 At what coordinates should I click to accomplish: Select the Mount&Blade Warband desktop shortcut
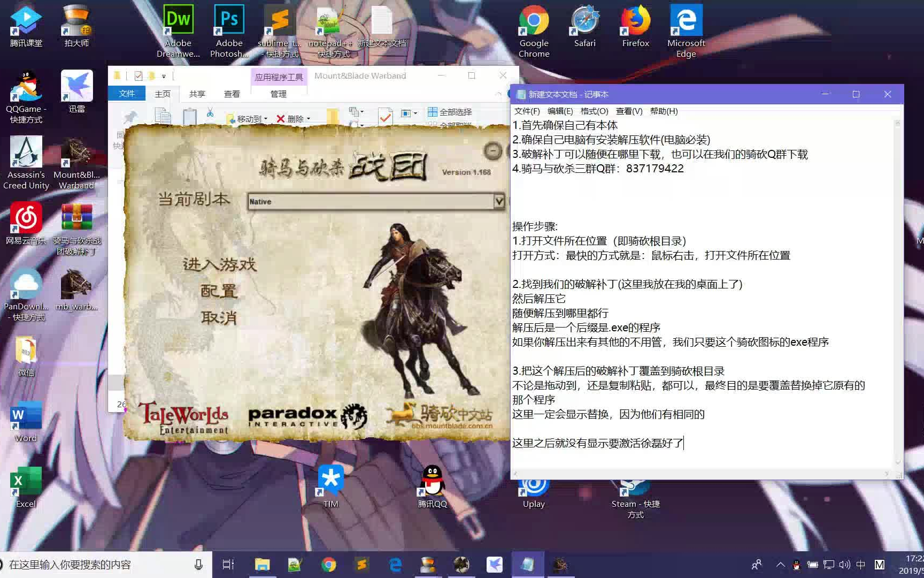pos(76,163)
